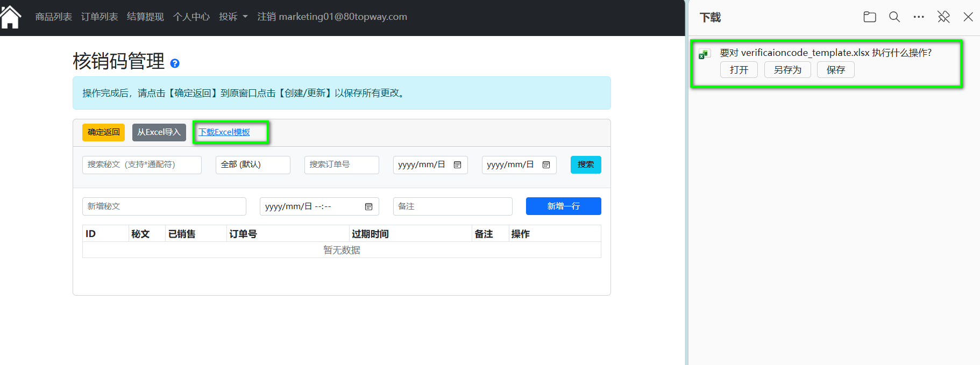Click the pin icon in downloads panel

click(x=943, y=17)
